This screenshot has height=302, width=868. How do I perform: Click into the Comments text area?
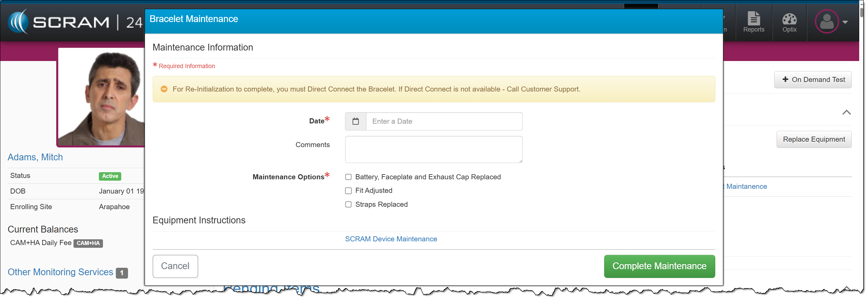tap(433, 149)
